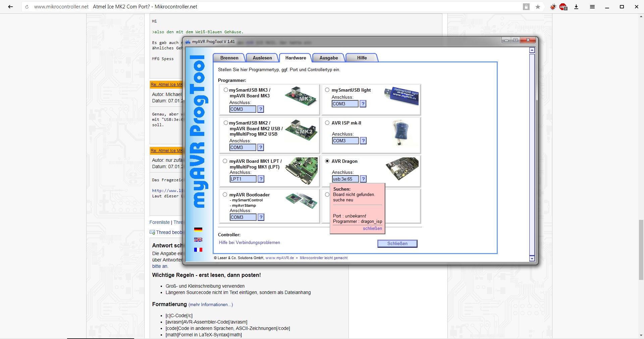Select mySmartUSB light programmer radio
The width and height of the screenshot is (644, 339).
327,90
